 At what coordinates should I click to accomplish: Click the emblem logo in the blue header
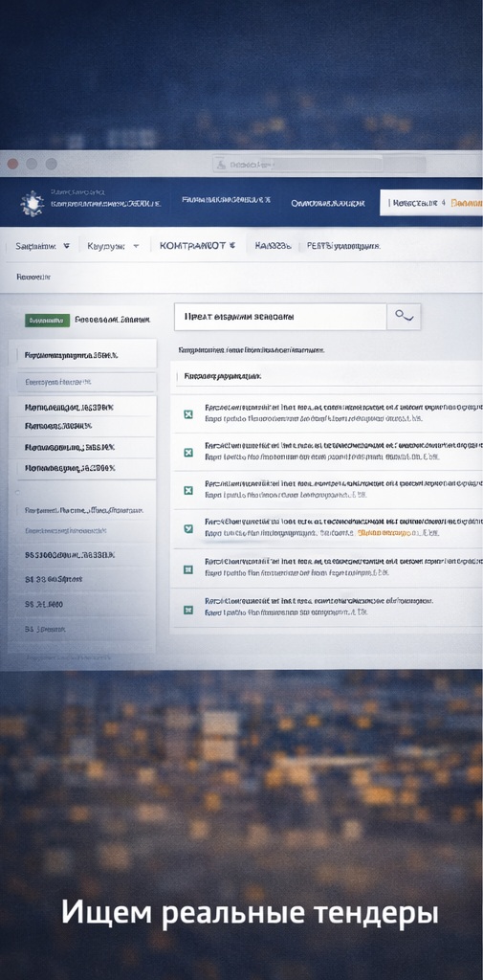click(x=32, y=203)
